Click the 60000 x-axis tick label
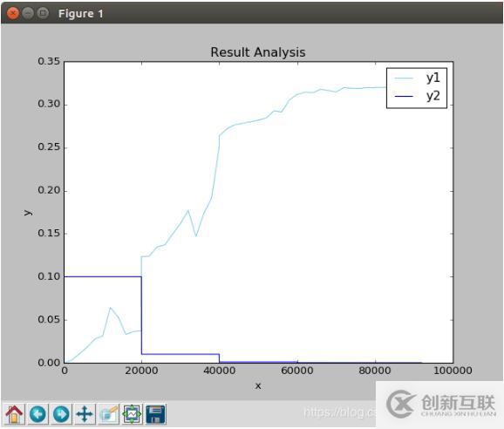504x429 pixels. pyautogui.click(x=297, y=371)
